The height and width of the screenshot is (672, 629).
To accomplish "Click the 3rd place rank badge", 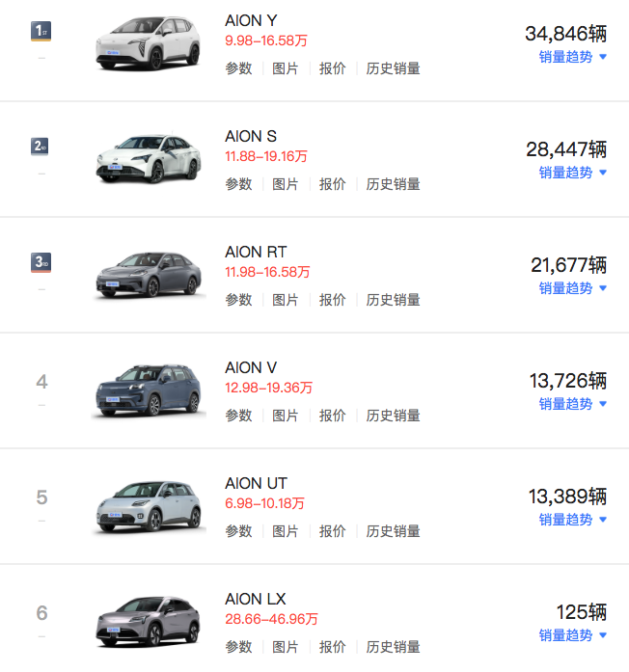I will point(41,262).
